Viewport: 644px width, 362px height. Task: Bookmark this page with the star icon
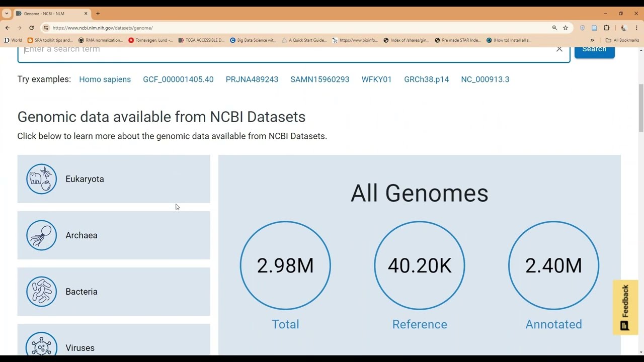566,28
